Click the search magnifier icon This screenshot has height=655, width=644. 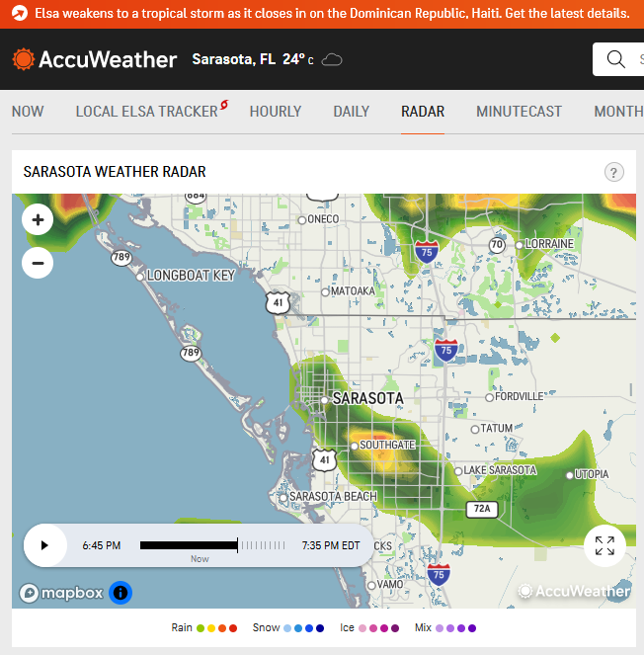click(615, 59)
